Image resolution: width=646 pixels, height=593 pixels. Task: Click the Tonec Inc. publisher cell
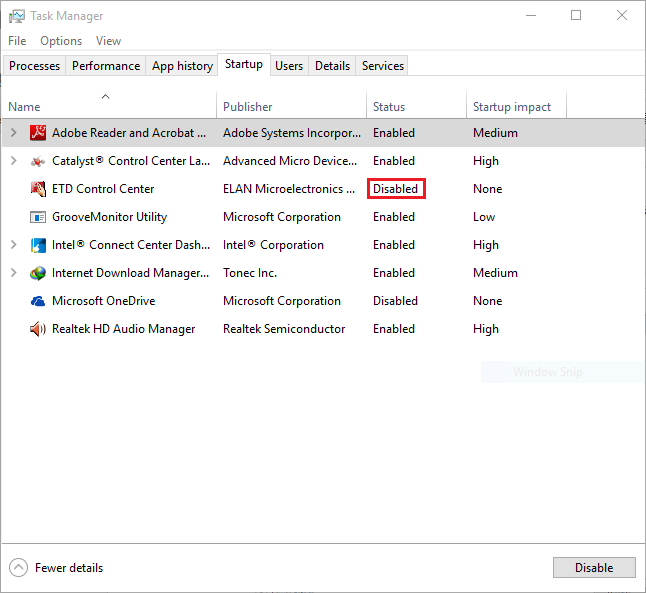click(x=250, y=273)
